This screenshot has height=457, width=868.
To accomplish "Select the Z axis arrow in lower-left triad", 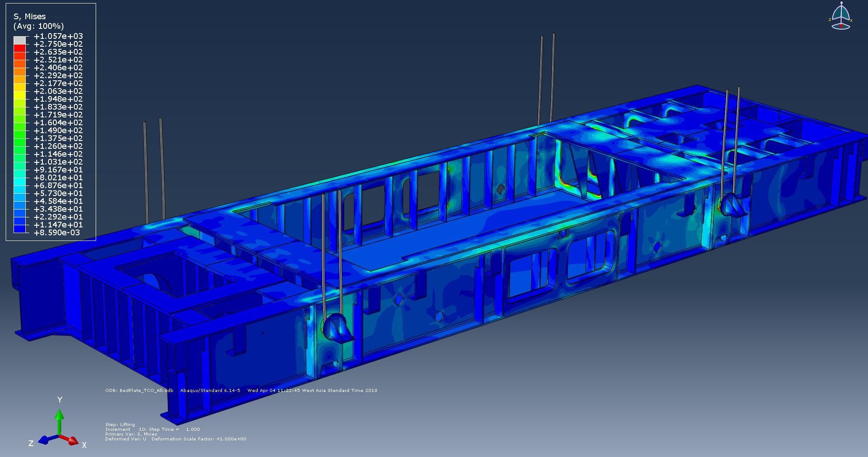I will [44, 440].
